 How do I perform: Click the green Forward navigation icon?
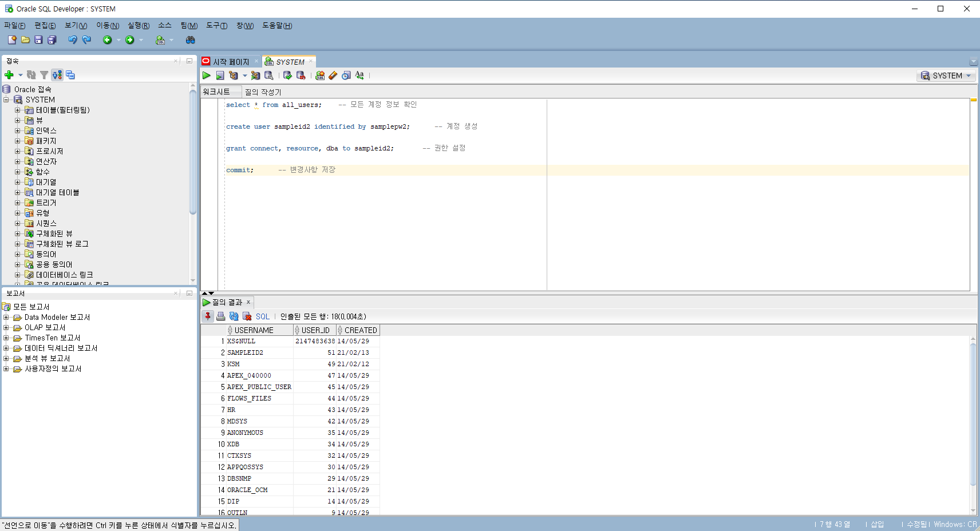(130, 40)
